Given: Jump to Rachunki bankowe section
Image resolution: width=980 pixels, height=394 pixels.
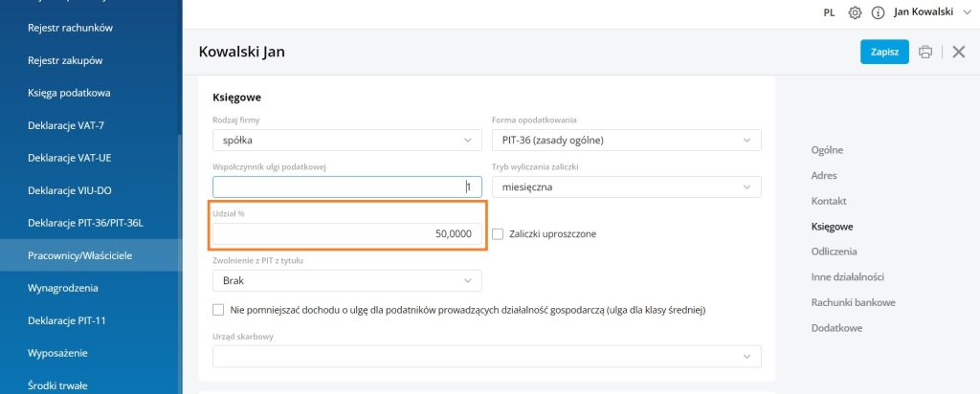Looking at the screenshot, I should tap(853, 302).
